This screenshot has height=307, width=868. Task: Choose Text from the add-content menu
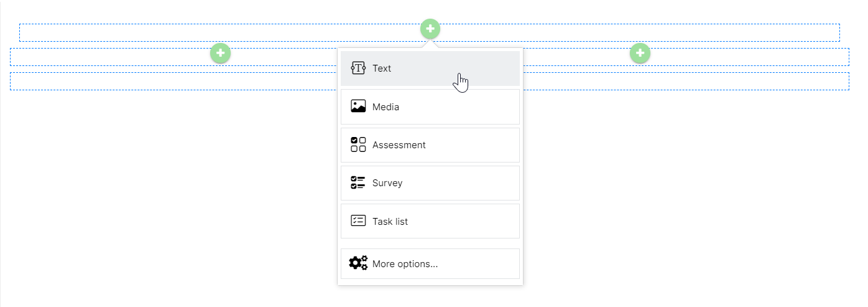430,68
